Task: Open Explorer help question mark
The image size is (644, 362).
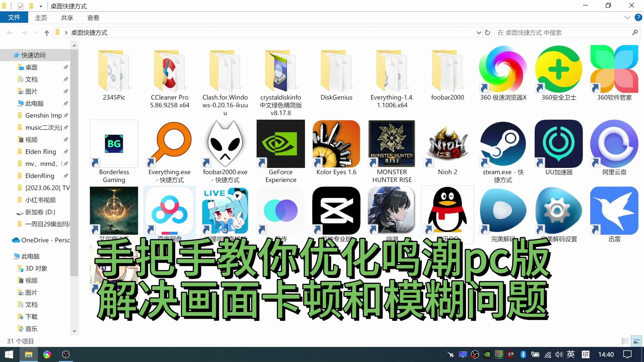Action: coord(638,17)
